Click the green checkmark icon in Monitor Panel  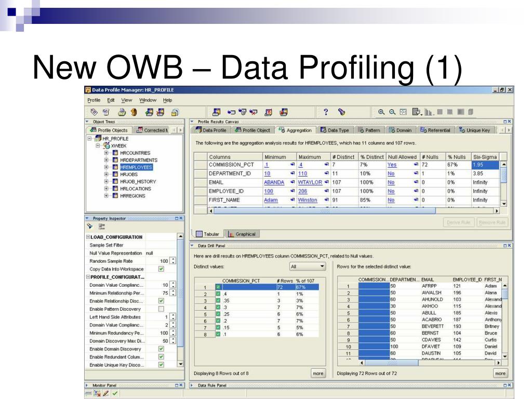click(x=115, y=393)
